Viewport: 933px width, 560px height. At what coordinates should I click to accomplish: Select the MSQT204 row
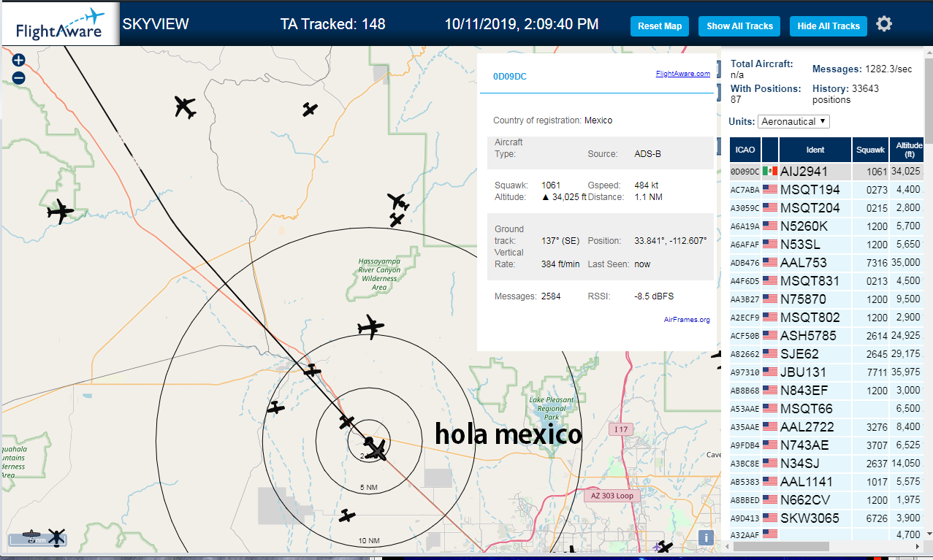pyautogui.click(x=826, y=208)
